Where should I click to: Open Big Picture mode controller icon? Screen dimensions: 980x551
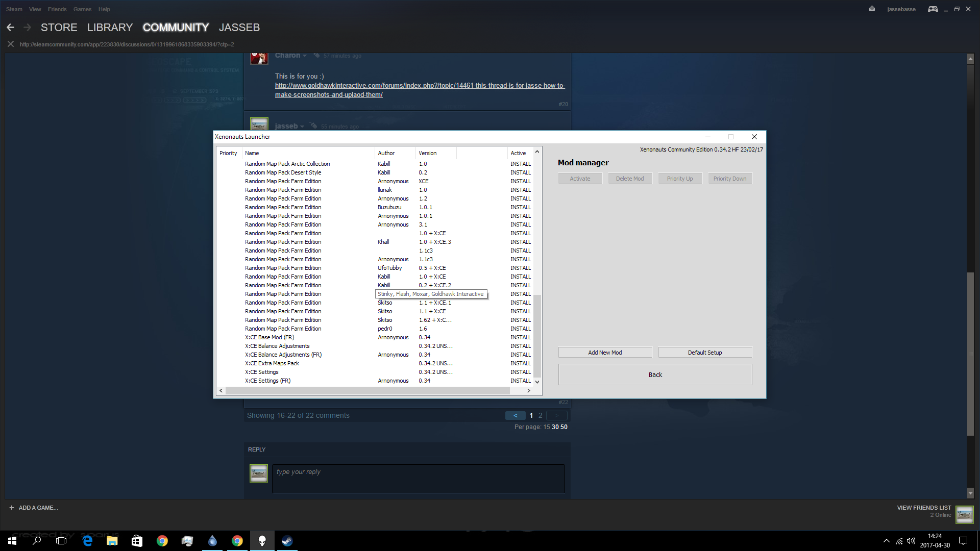933,9
